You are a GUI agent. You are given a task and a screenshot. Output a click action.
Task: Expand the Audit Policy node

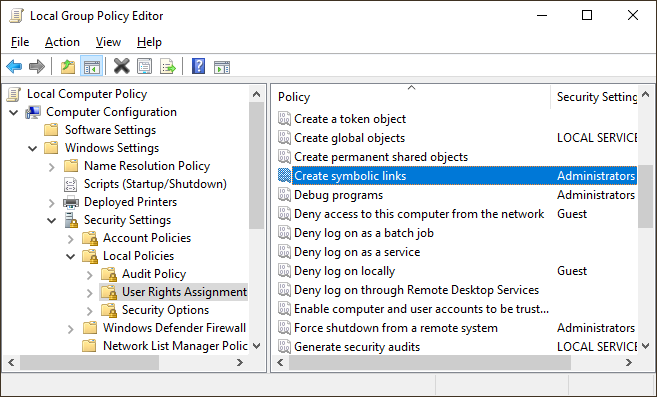pos(90,275)
